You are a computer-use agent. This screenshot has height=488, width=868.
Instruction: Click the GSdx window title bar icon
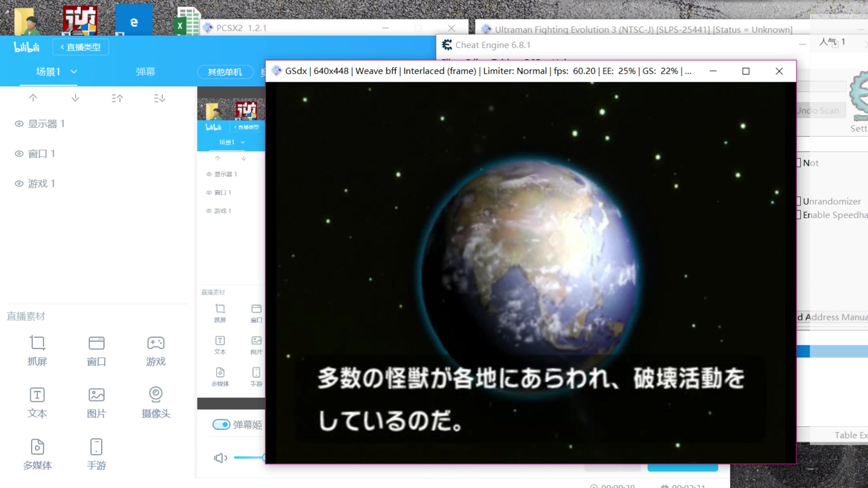coord(277,71)
